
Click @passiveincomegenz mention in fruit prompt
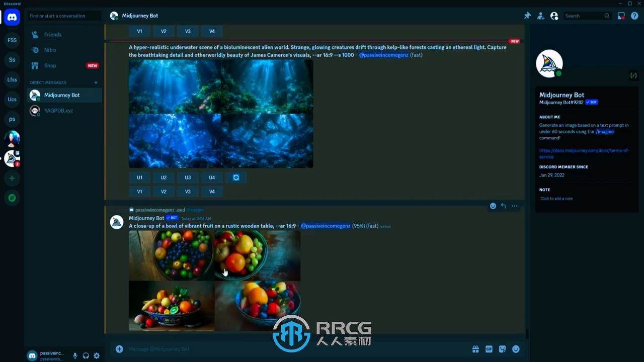(x=326, y=226)
